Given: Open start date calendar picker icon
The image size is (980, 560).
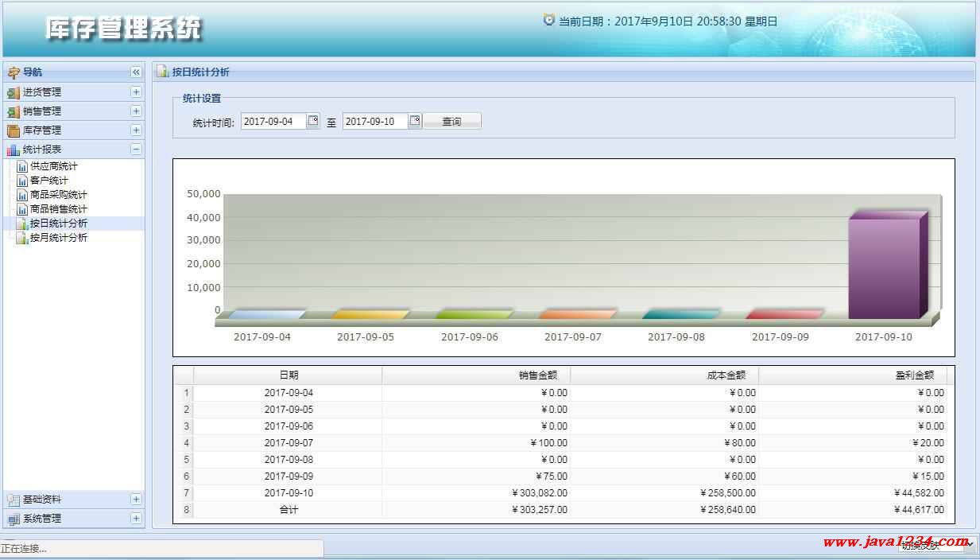Looking at the screenshot, I should point(313,122).
